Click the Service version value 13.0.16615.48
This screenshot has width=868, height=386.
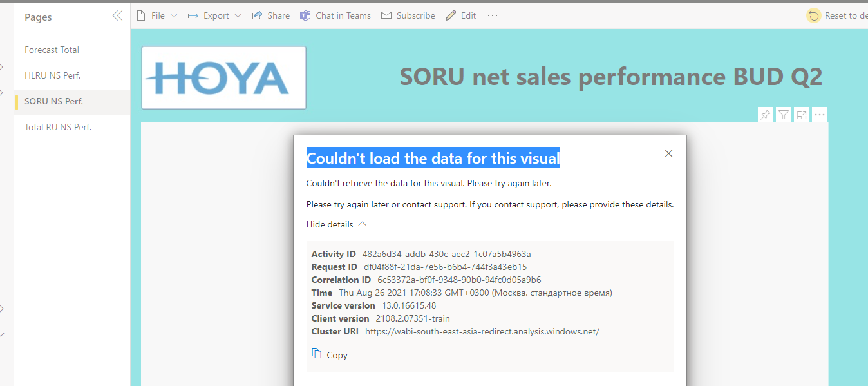409,305
